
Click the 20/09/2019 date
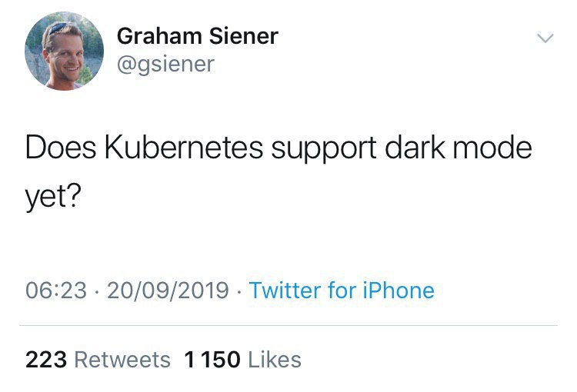(x=168, y=291)
